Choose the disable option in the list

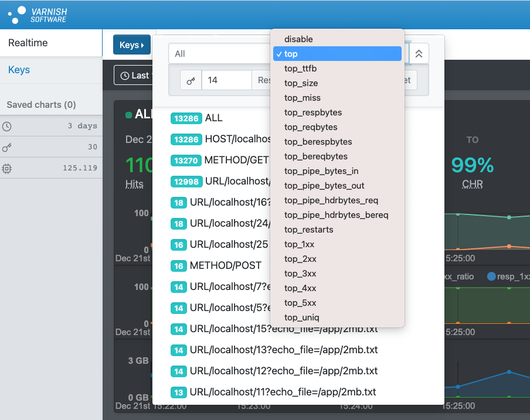coord(298,39)
